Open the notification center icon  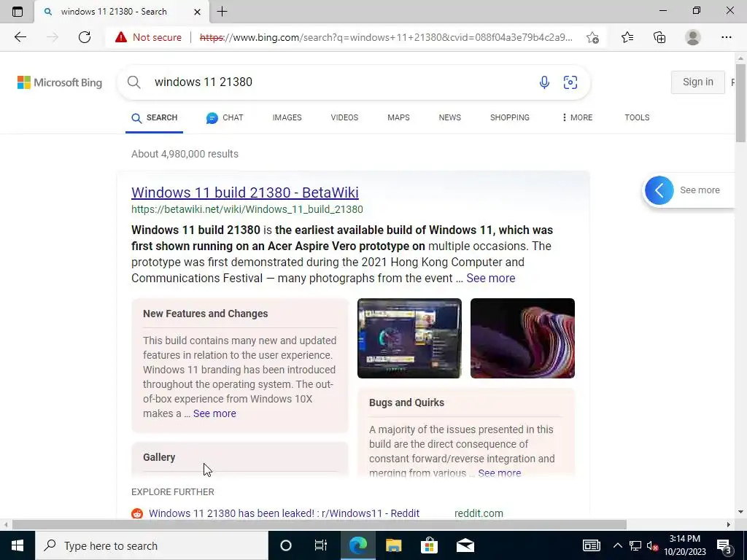point(724,545)
